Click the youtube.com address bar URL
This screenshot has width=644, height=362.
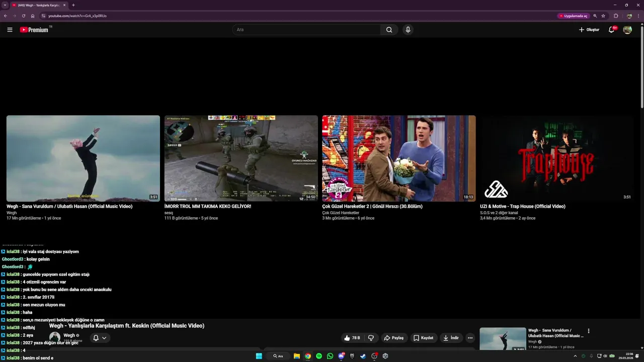pos(77,16)
